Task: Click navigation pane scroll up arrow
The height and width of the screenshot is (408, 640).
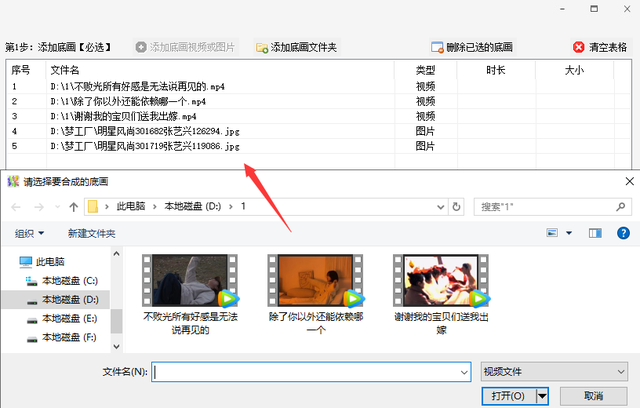Action: pyautogui.click(x=116, y=253)
